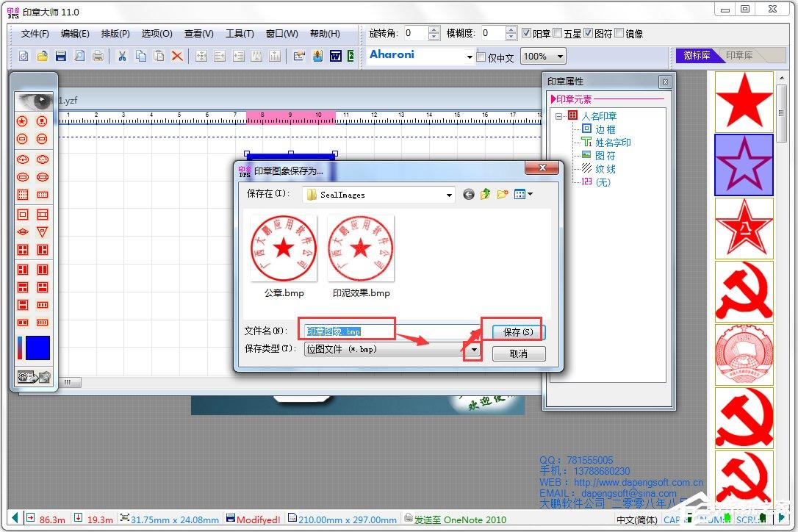The width and height of the screenshot is (798, 532).
Task: Select the round star seal tool
Action: (x=22, y=121)
